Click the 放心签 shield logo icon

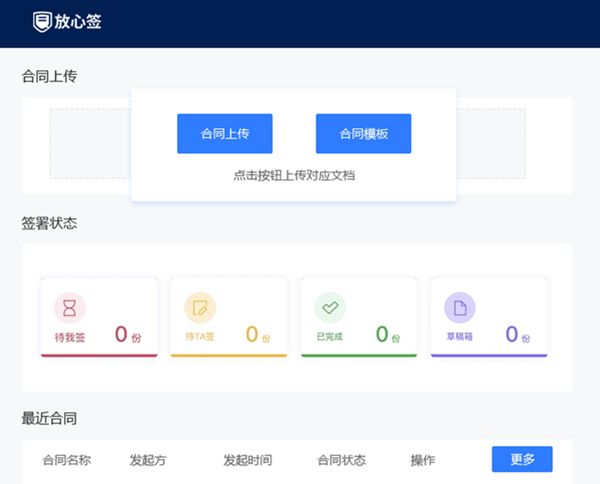coord(41,21)
